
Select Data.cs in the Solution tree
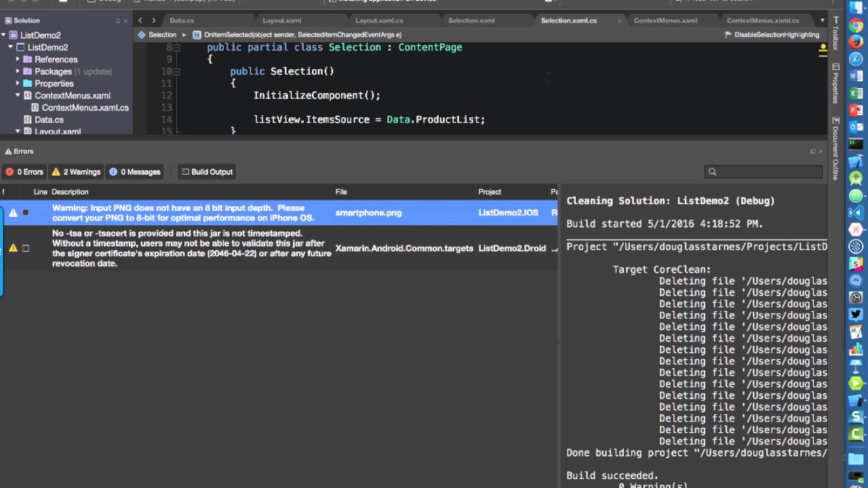(49, 120)
